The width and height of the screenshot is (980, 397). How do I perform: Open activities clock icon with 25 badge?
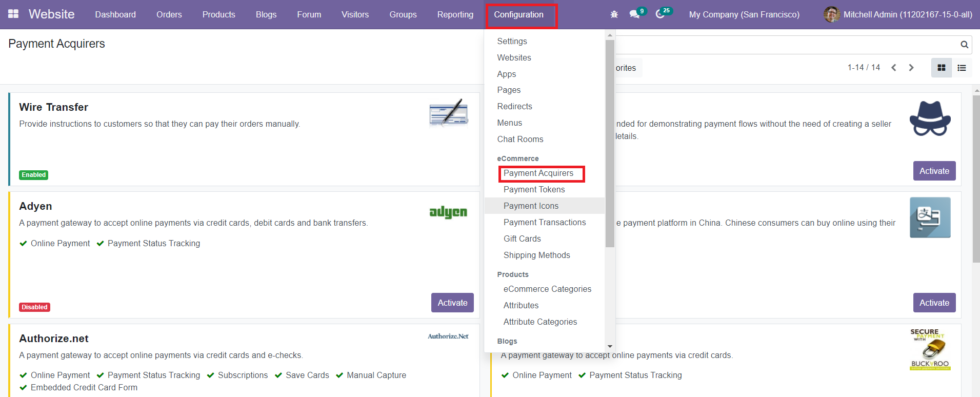pyautogui.click(x=660, y=14)
